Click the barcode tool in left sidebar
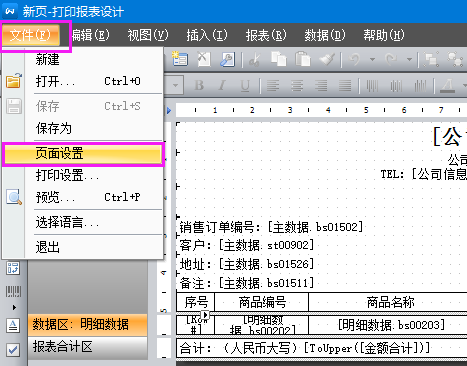Screen dimensions: 467x366 (13, 291)
